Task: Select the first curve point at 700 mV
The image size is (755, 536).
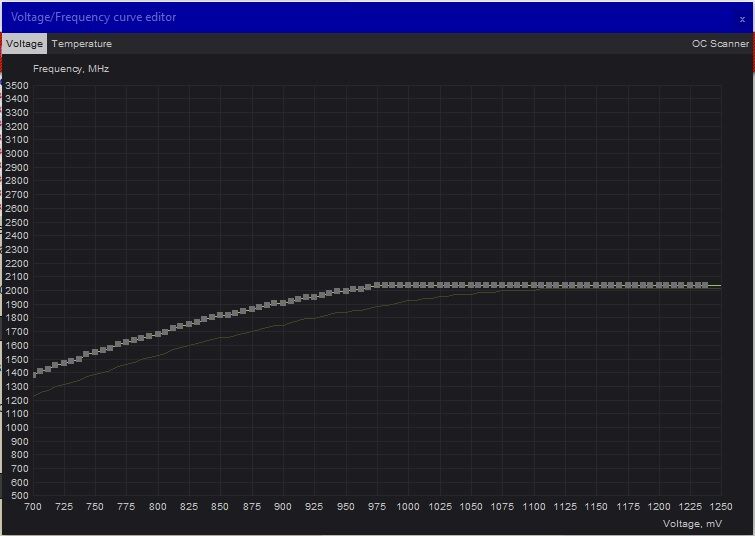Action: 34,375
